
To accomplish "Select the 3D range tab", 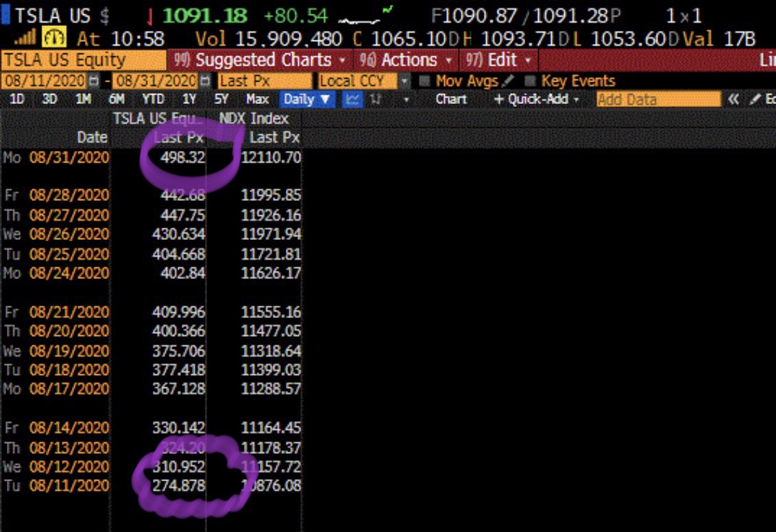I will click(x=49, y=99).
